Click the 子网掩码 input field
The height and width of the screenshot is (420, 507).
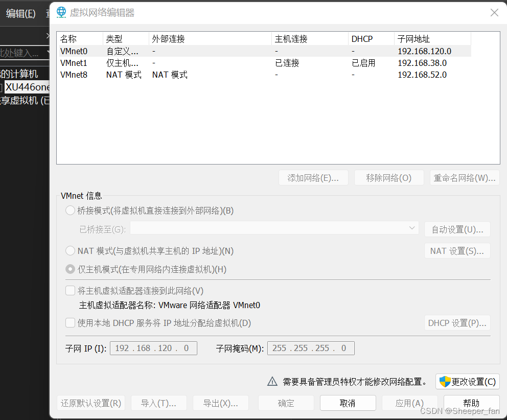pos(311,348)
